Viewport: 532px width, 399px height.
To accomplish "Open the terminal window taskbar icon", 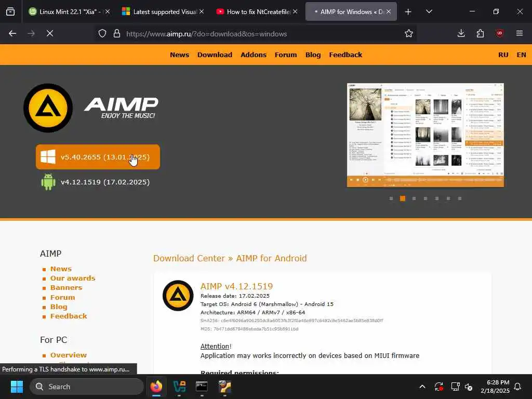I will [202, 387].
